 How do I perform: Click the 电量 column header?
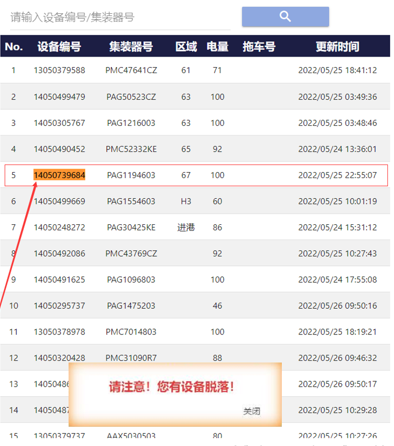[217, 47]
